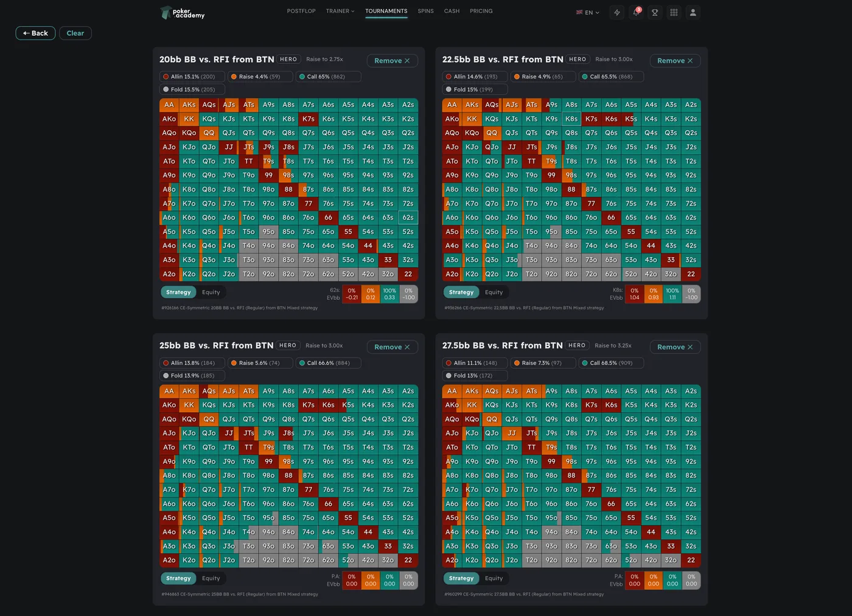Open the user profile icon
Viewport: 852px width, 616px height.
[693, 13]
